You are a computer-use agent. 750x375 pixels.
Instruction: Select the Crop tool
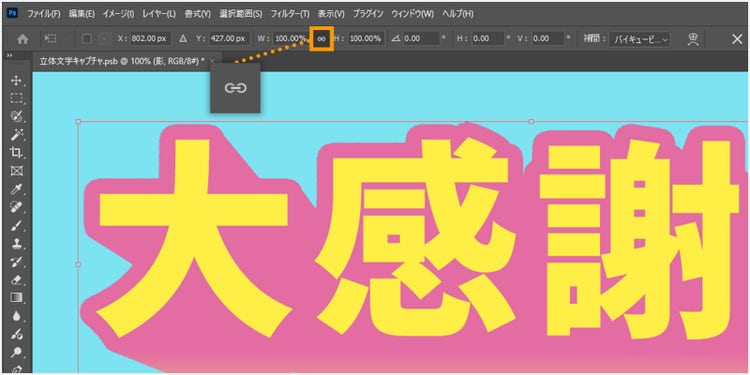pyautogui.click(x=16, y=153)
